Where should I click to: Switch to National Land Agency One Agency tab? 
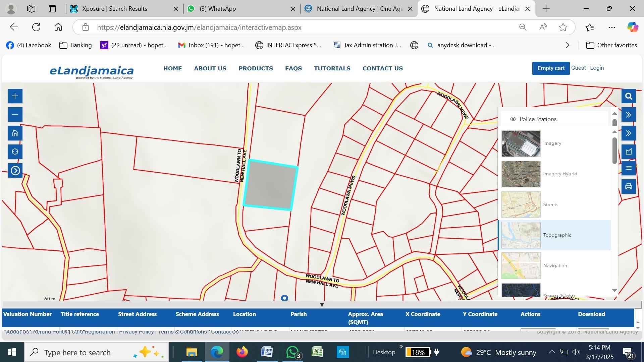point(359,9)
